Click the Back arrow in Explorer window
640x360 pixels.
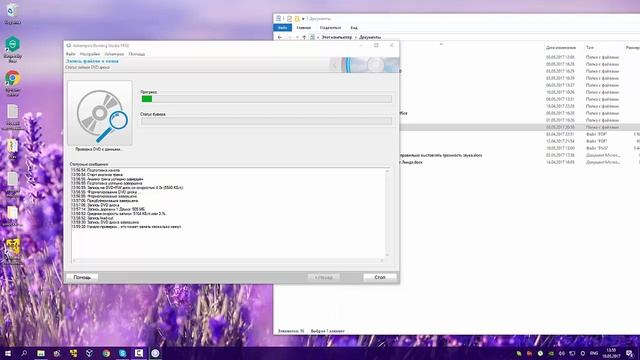[280, 37]
